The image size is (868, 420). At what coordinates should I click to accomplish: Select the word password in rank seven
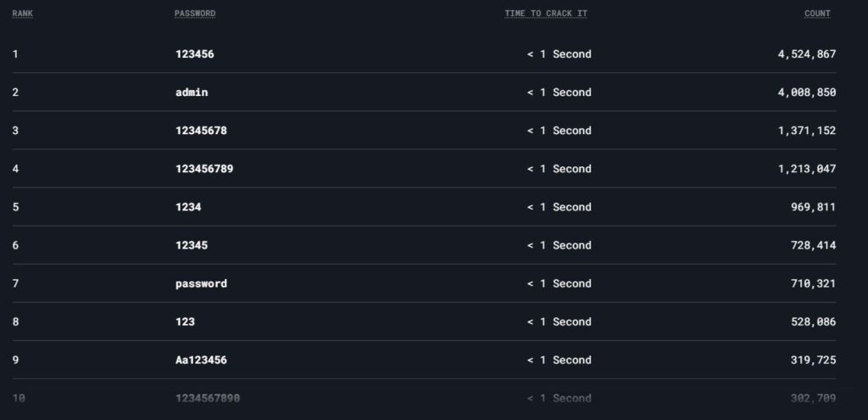pos(201,283)
